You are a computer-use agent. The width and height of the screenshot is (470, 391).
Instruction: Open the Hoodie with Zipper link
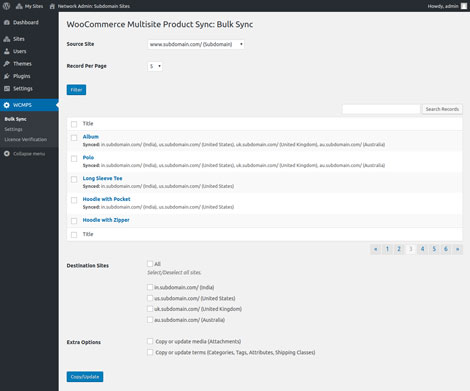(106, 220)
